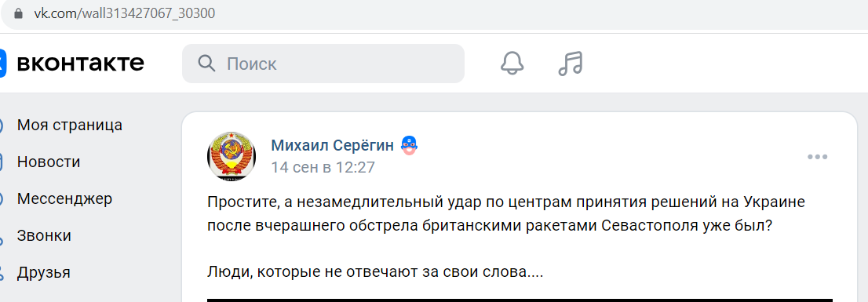Open Михаил Серёгин's avatar picture
This screenshot has height=302, width=868.
[x=232, y=157]
